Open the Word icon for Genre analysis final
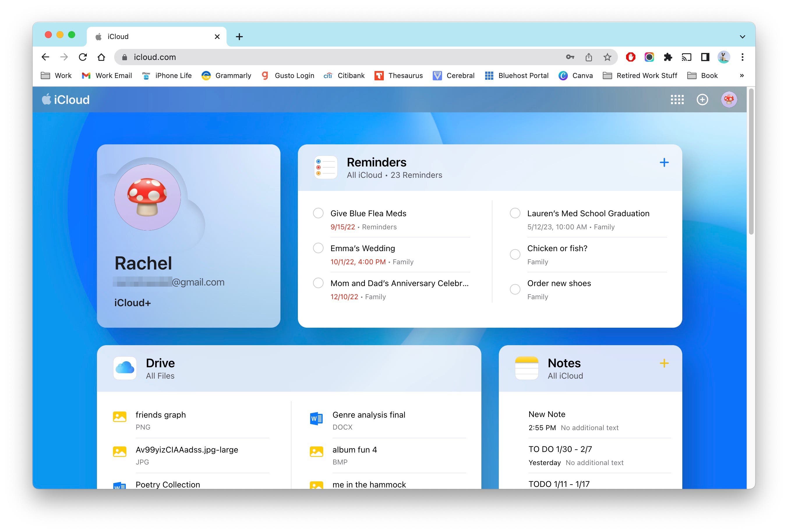Viewport: 788px width, 532px height. coord(316,419)
